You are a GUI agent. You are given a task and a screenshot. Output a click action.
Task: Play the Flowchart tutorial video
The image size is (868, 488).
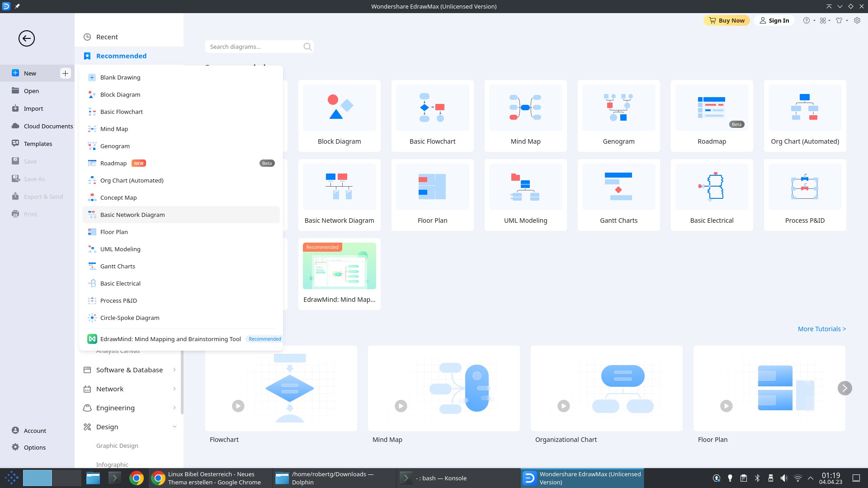pos(238,406)
